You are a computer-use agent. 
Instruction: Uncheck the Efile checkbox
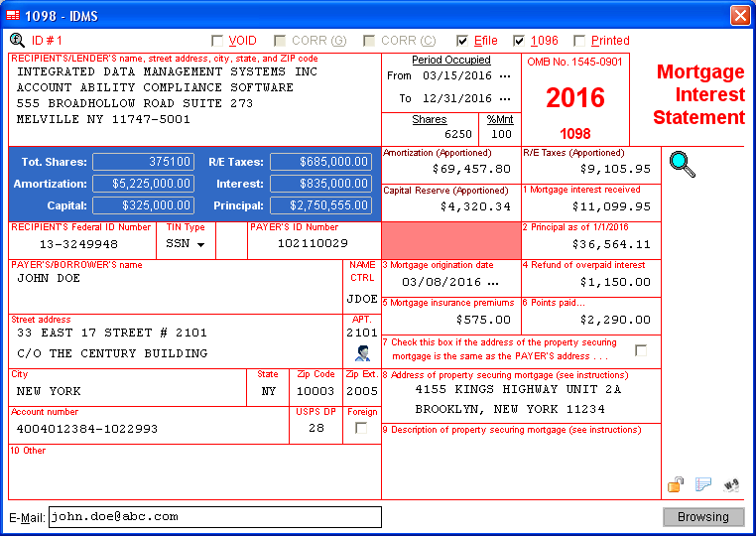[x=462, y=41]
